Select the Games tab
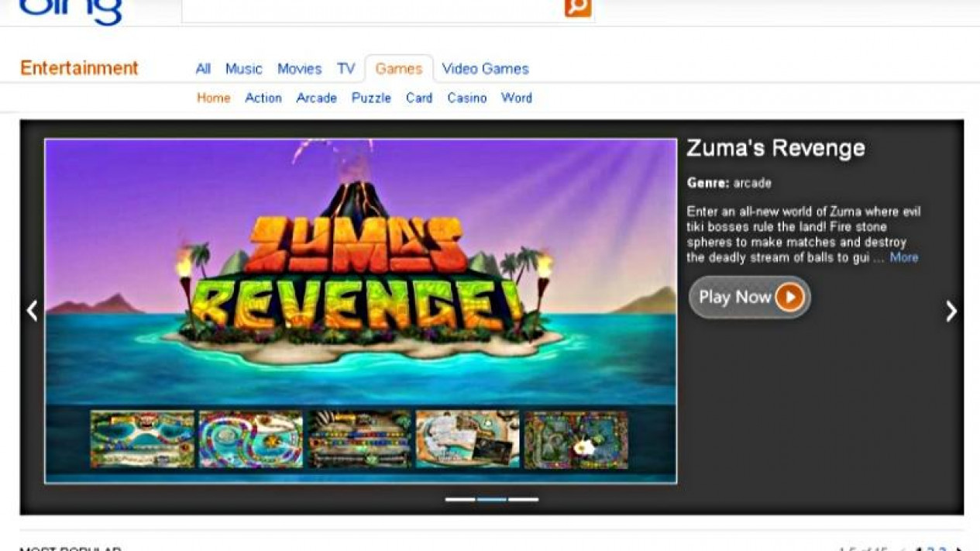The width and height of the screenshot is (980, 551). pyautogui.click(x=399, y=68)
